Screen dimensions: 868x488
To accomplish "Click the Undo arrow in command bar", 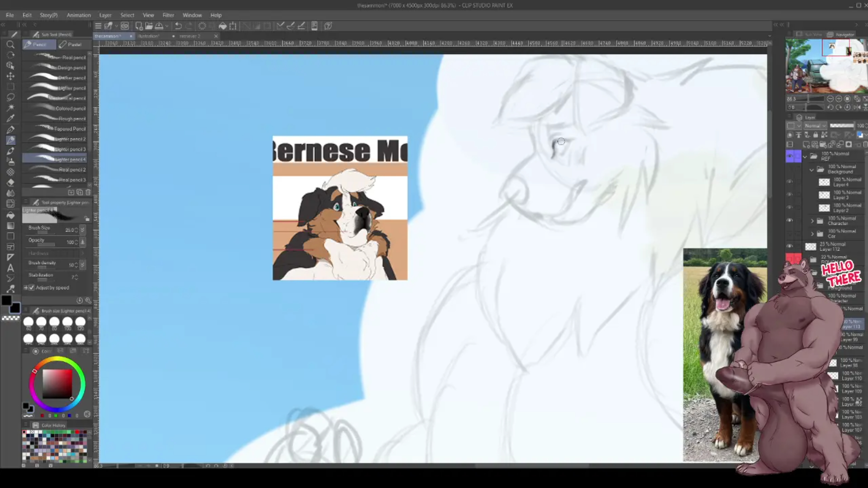I will [x=178, y=26].
